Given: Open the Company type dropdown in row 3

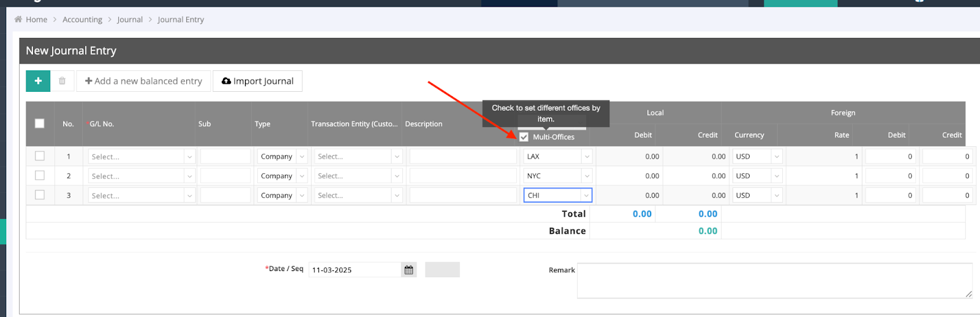Looking at the screenshot, I should point(282,196).
